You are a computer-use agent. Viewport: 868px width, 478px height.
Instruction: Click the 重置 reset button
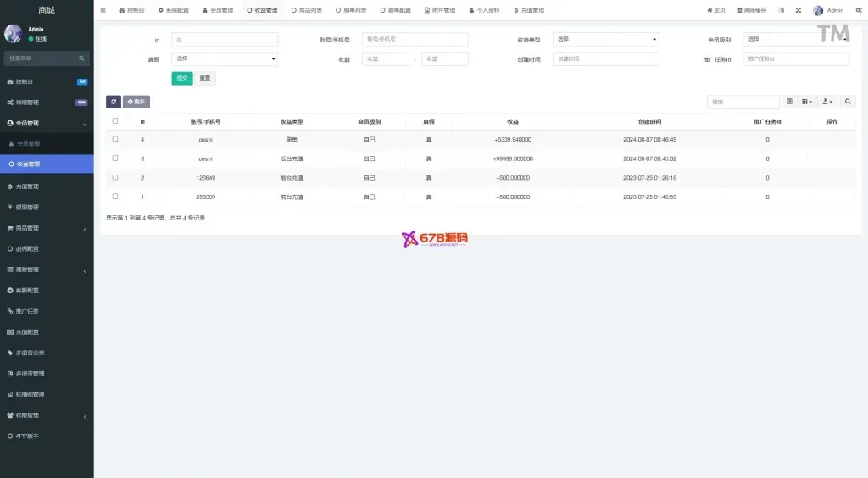[x=205, y=78]
